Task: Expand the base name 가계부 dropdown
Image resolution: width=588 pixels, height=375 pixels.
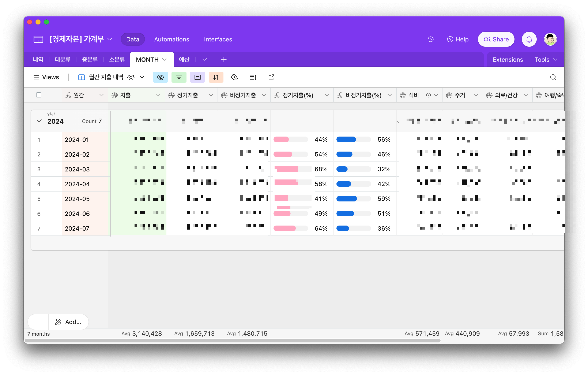Action: tap(110, 39)
